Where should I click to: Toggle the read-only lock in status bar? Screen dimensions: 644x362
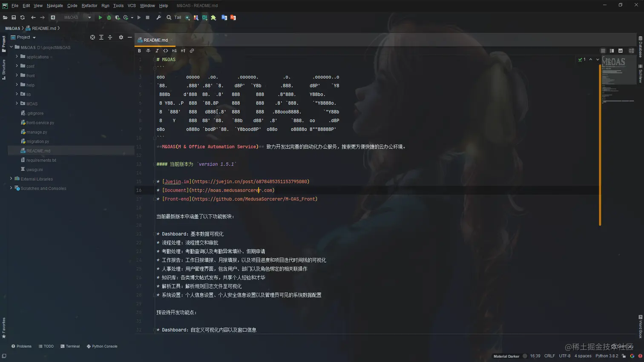tap(624, 356)
